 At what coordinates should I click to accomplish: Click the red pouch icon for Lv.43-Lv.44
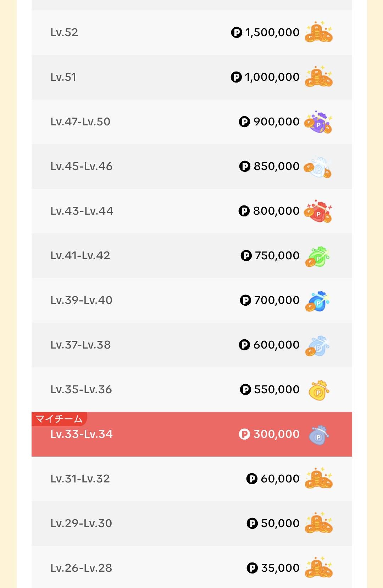pos(318,211)
